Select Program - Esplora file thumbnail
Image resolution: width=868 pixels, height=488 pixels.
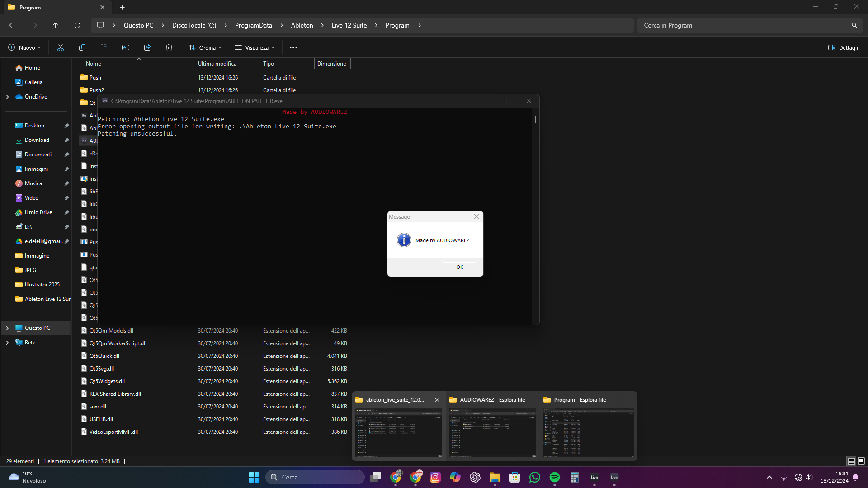point(588,426)
